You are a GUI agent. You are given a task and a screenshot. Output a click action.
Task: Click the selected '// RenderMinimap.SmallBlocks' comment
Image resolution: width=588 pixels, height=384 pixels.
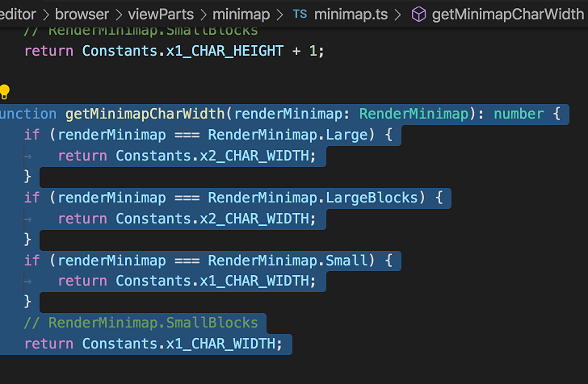click(x=141, y=323)
